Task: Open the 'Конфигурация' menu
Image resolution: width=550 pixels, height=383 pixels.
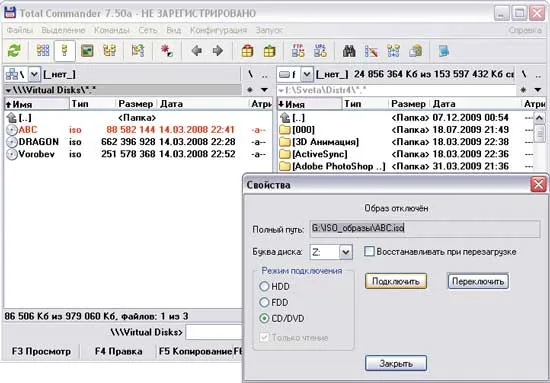Action: 219,30
